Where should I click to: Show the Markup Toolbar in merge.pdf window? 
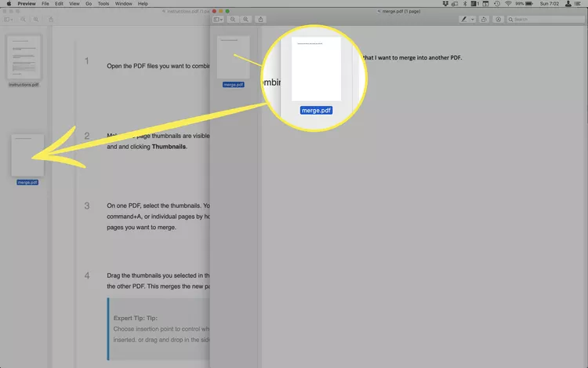[x=498, y=19]
